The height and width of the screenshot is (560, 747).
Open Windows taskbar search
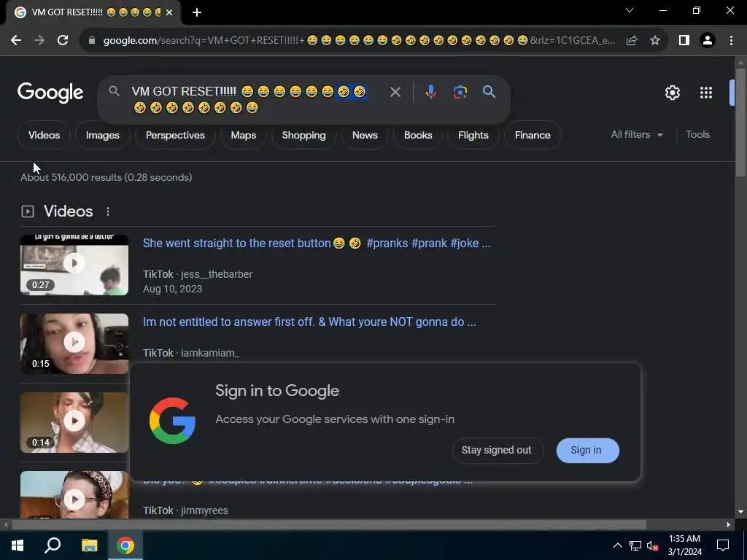coord(53,545)
